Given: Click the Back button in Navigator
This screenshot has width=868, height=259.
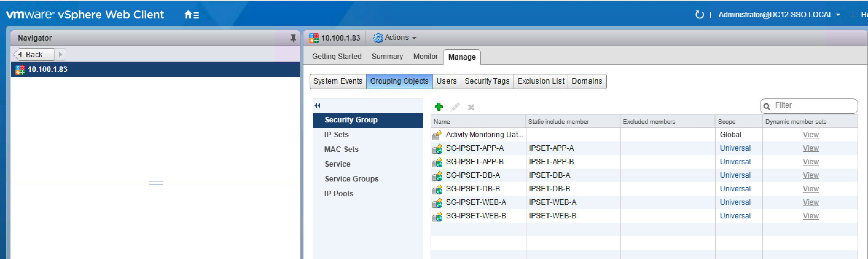Looking at the screenshot, I should coord(33,54).
